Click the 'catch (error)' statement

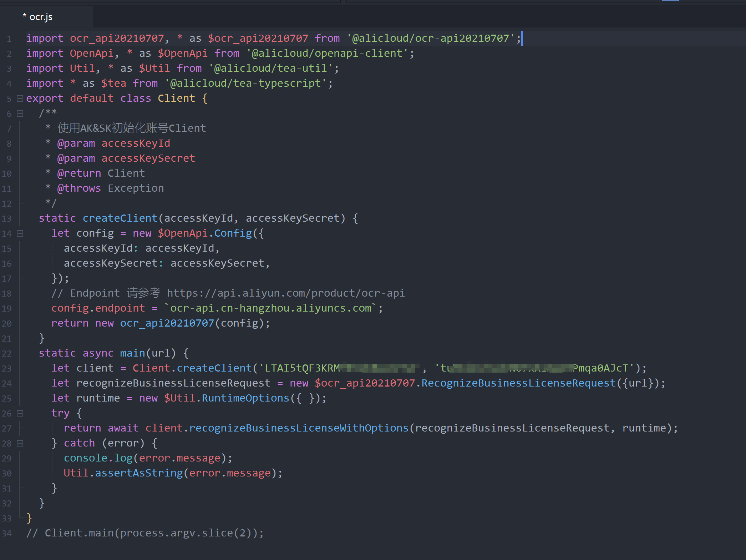tap(104, 443)
